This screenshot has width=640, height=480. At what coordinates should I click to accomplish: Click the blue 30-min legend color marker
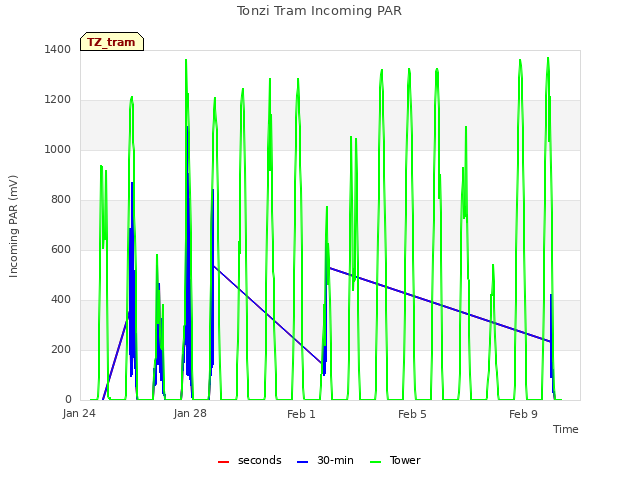click(x=302, y=462)
